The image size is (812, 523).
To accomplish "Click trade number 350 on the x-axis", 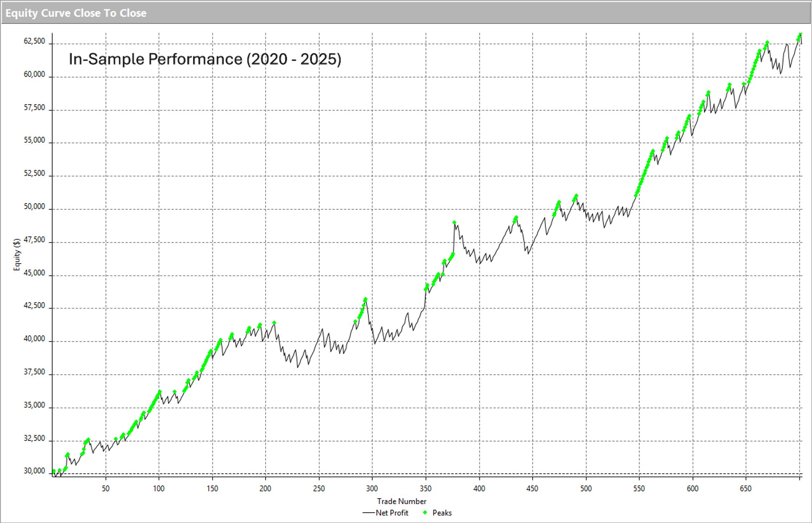I will point(426,488).
